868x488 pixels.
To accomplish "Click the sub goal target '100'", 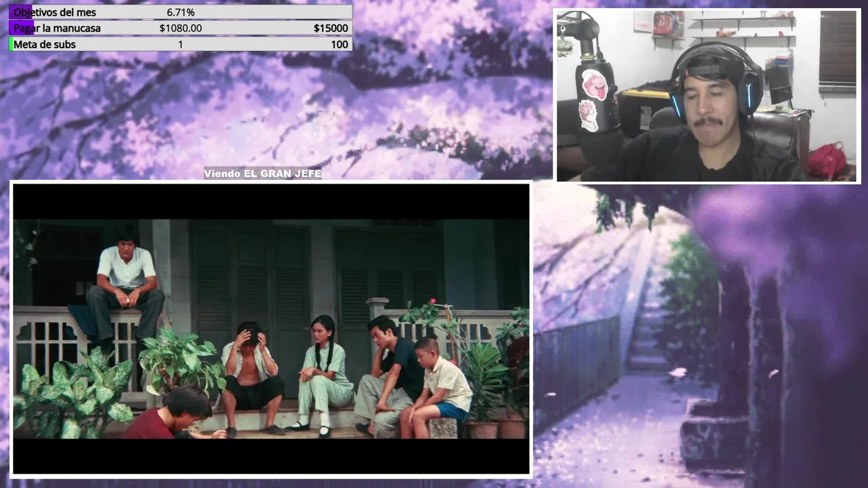I will pyautogui.click(x=340, y=44).
